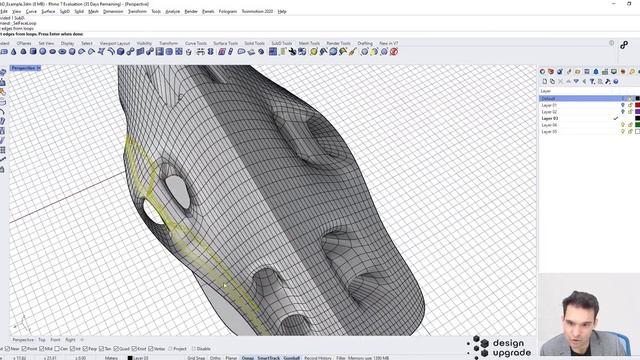Switch to the Front viewport tab

[55, 340]
